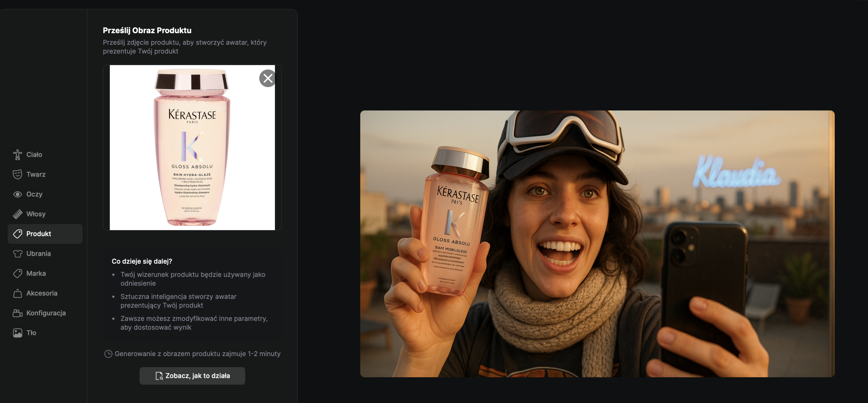Screen dimensions: 868x403
Task: Click the Tło picture icon
Action: pyautogui.click(x=18, y=333)
